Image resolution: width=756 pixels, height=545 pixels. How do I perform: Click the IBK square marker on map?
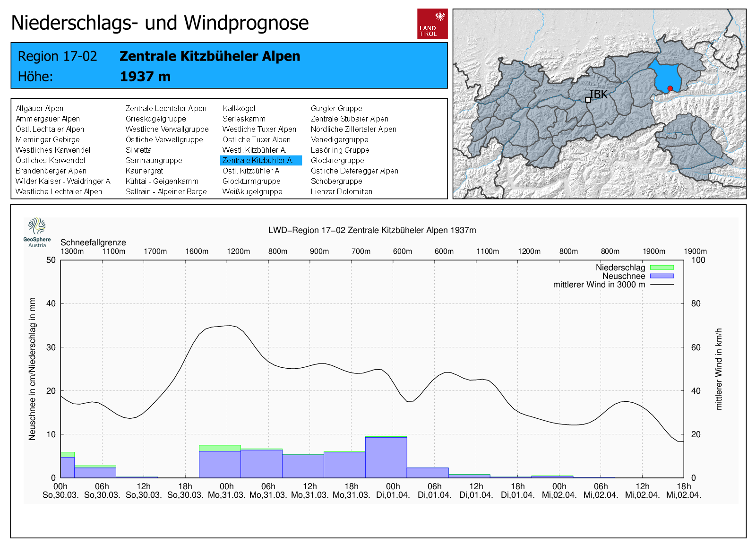[588, 100]
